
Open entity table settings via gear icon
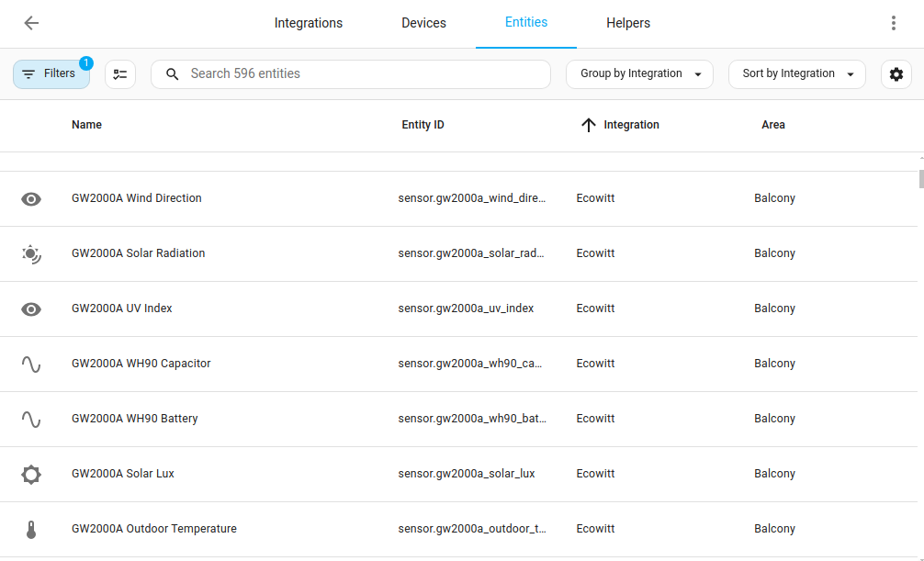(896, 73)
